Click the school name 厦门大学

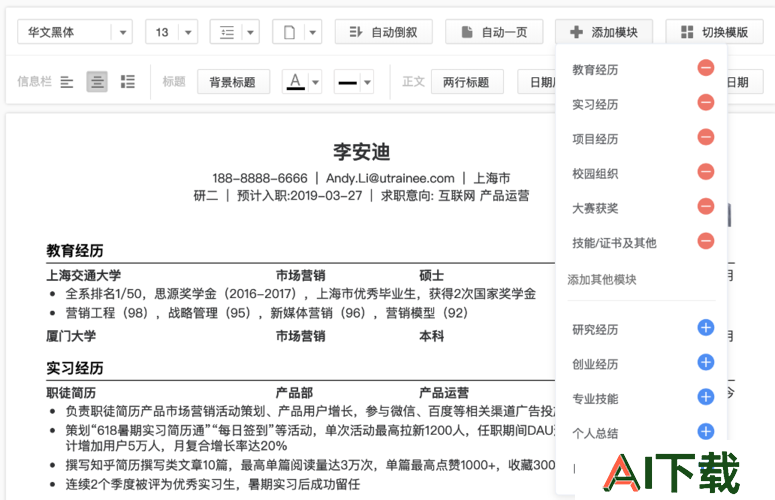tap(71, 336)
